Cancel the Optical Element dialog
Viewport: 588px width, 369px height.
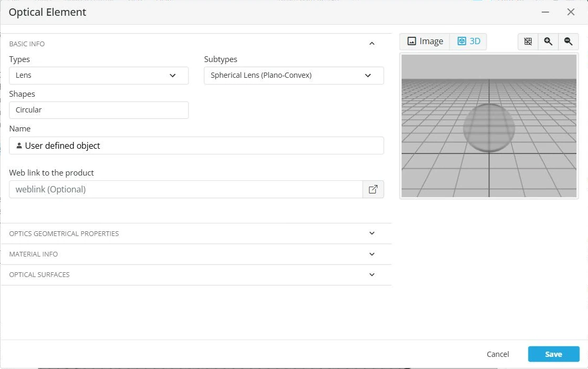coord(498,354)
